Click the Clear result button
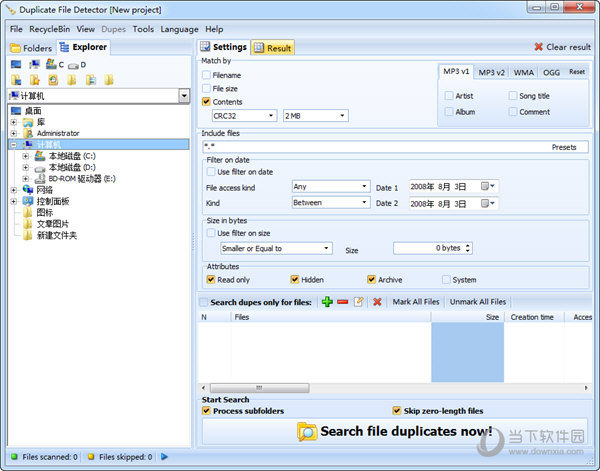This screenshot has width=600, height=471. [x=562, y=47]
